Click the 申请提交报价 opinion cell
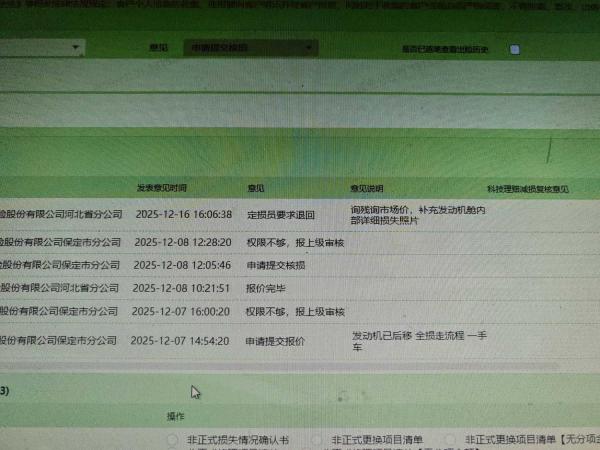600x450 pixels. coord(276,341)
